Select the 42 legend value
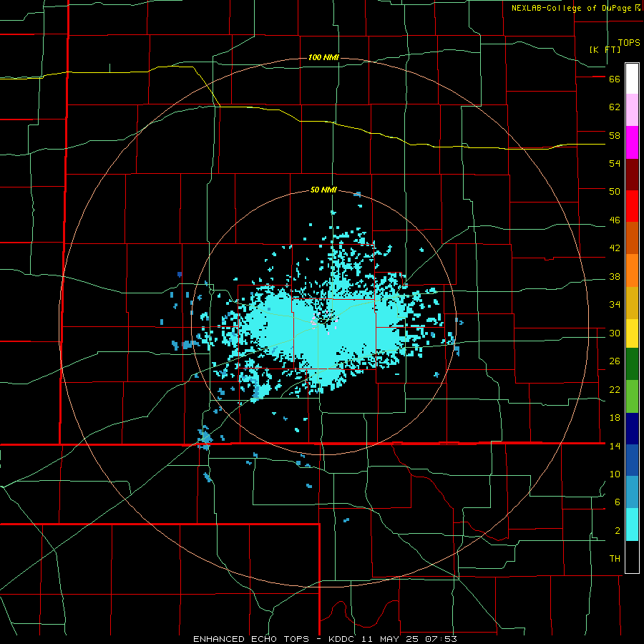The width and height of the screenshot is (644, 644). [x=615, y=248]
